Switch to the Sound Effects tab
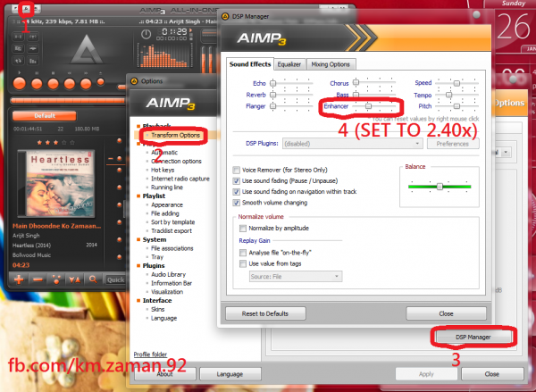The height and width of the screenshot is (392, 536). tap(250, 64)
